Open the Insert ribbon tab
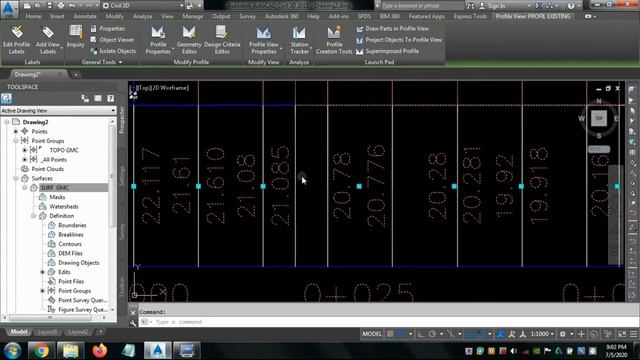 tap(57, 16)
